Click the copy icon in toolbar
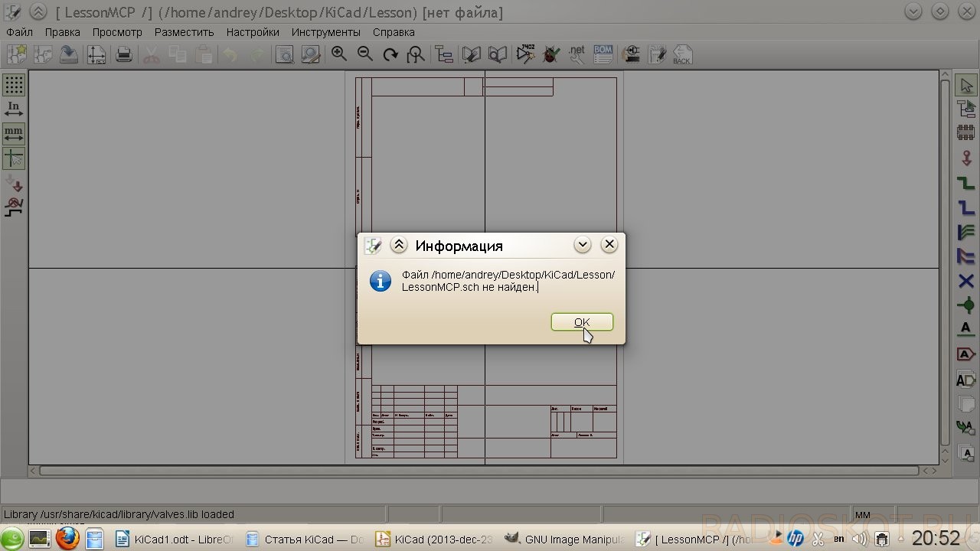980x551 pixels. click(x=178, y=54)
